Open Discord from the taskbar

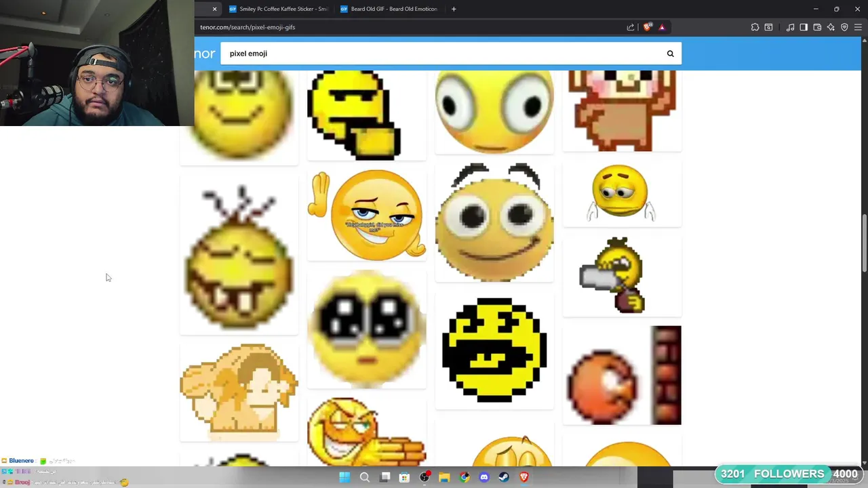pyautogui.click(x=484, y=477)
